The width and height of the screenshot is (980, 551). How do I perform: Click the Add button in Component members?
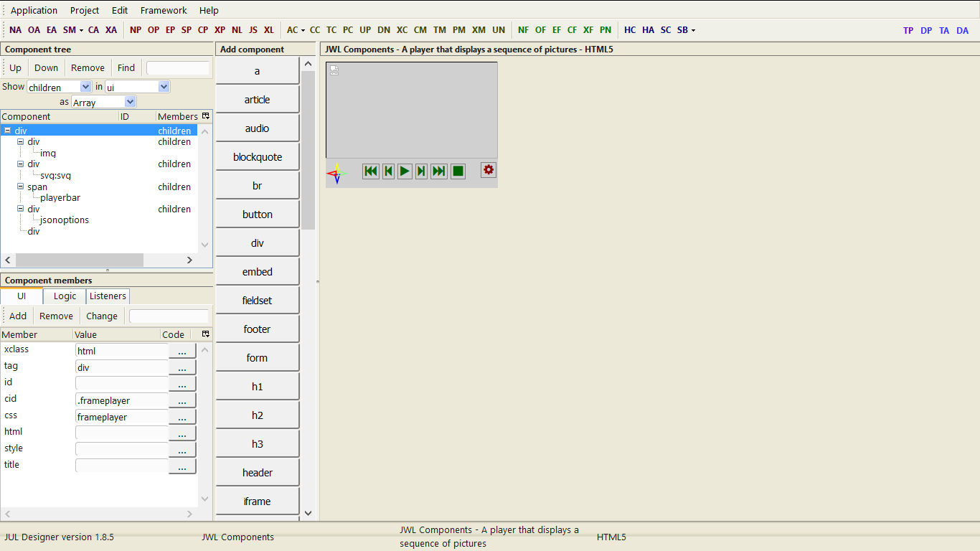[17, 316]
